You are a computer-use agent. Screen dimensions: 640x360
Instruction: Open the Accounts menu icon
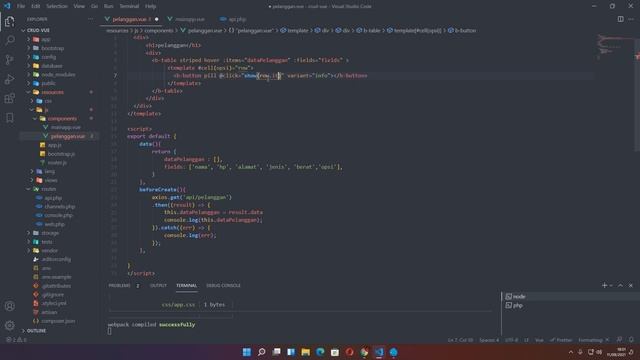click(9, 306)
